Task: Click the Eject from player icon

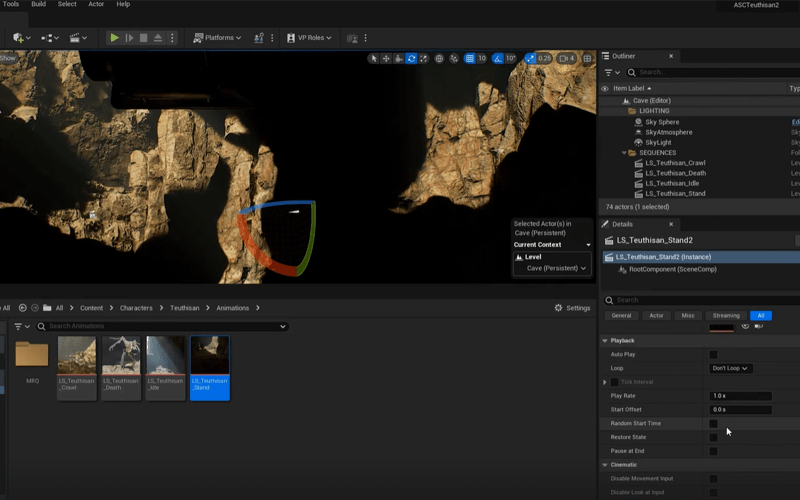Action: click(158, 38)
